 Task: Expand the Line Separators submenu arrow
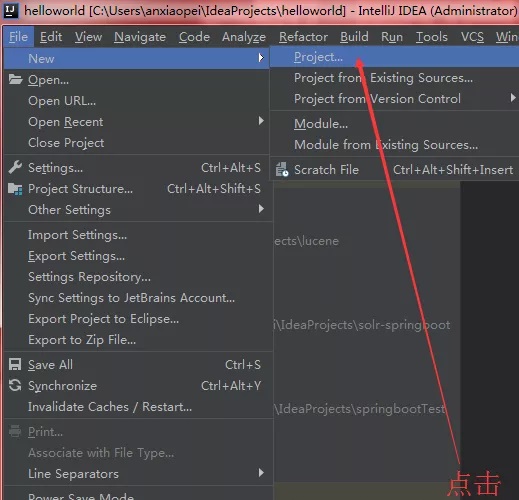261,473
